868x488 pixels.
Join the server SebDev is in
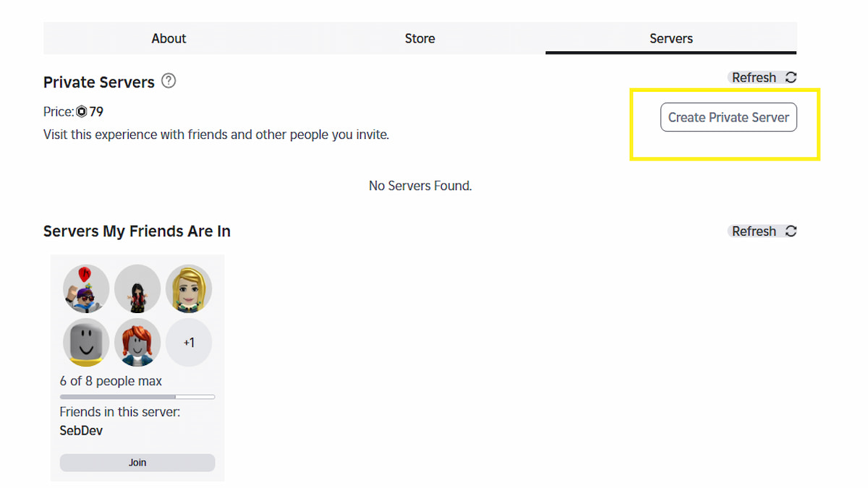pyautogui.click(x=137, y=463)
